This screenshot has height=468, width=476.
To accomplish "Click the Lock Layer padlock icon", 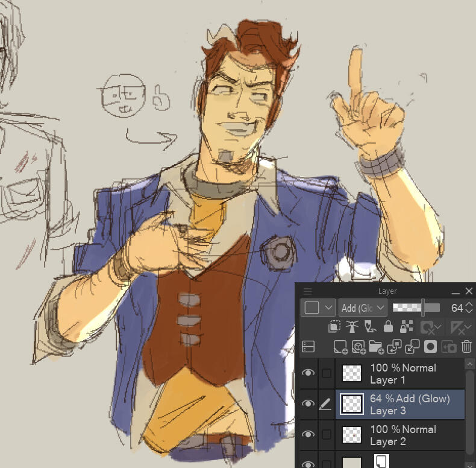I will (x=389, y=327).
